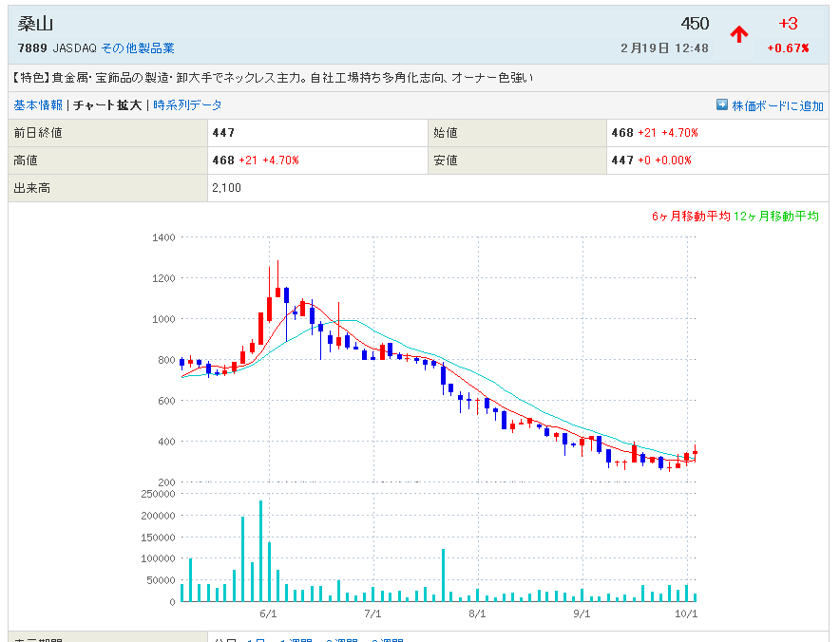Click the tallest volume bar near 6/1
Screen dimensions: 840x642
tap(260, 551)
